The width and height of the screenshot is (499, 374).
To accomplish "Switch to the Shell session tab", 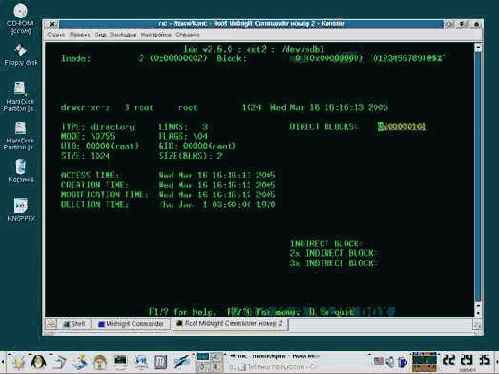I will [74, 324].
